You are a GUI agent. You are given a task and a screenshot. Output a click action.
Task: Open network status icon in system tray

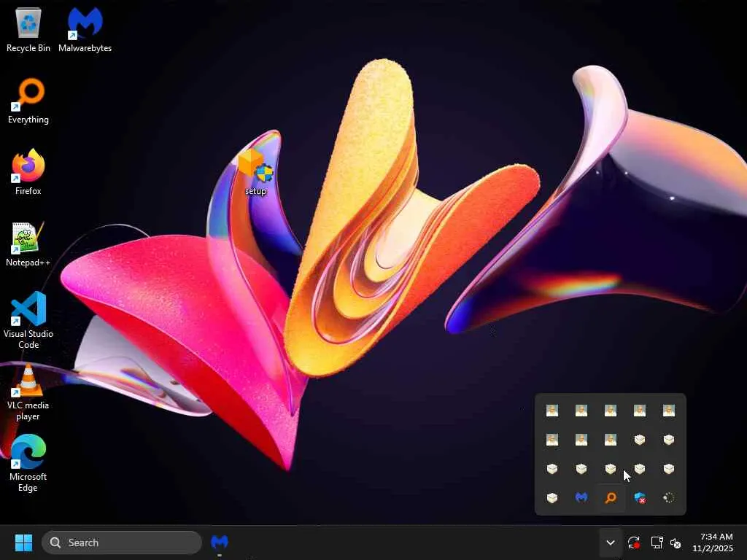point(657,542)
